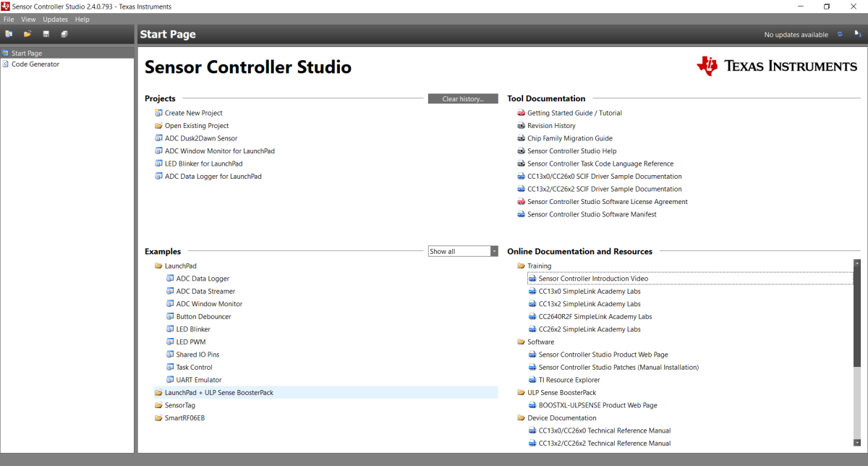Click the download updates icon in header
The width and height of the screenshot is (868, 466).
[x=858, y=34]
